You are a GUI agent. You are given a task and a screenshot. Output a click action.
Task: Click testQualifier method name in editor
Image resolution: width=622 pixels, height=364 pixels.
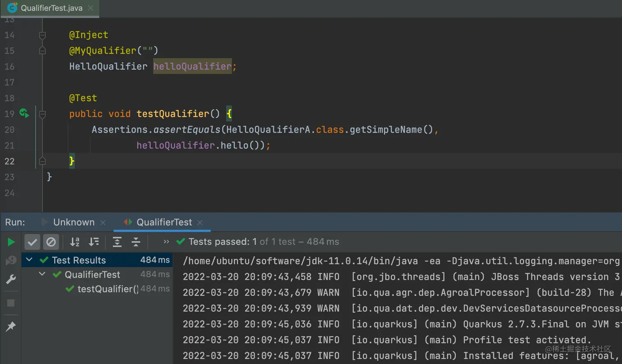173,114
